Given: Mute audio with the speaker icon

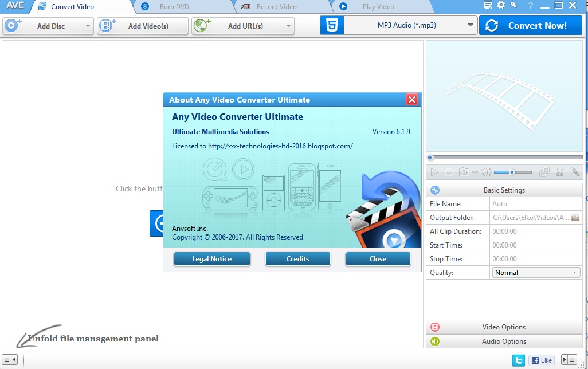Looking at the screenshot, I should click(485, 172).
